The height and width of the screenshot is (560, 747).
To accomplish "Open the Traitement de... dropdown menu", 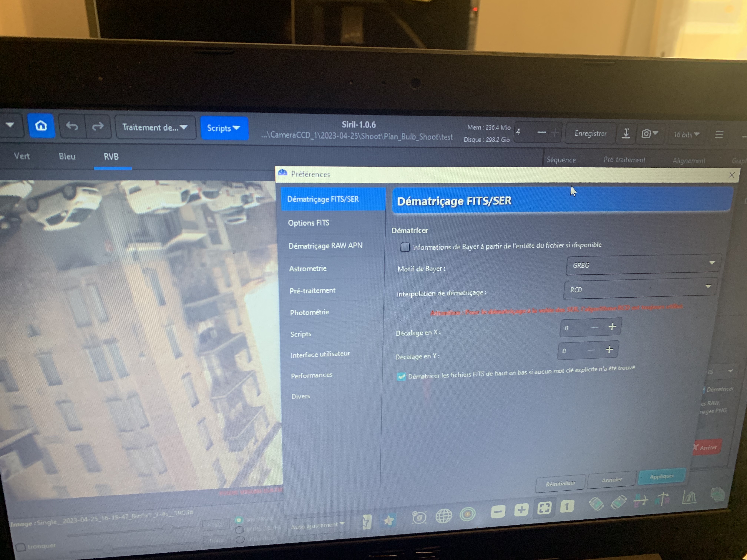I will pyautogui.click(x=155, y=128).
